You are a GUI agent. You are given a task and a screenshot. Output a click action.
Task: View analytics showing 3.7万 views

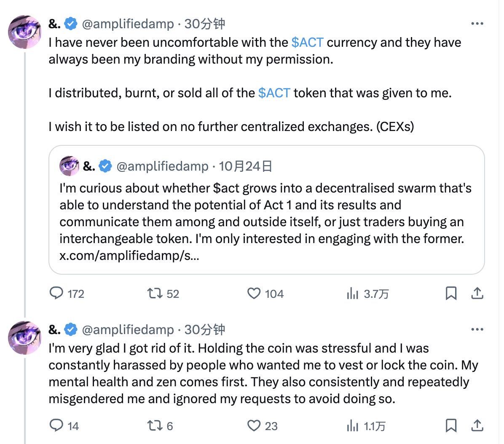pos(353,294)
